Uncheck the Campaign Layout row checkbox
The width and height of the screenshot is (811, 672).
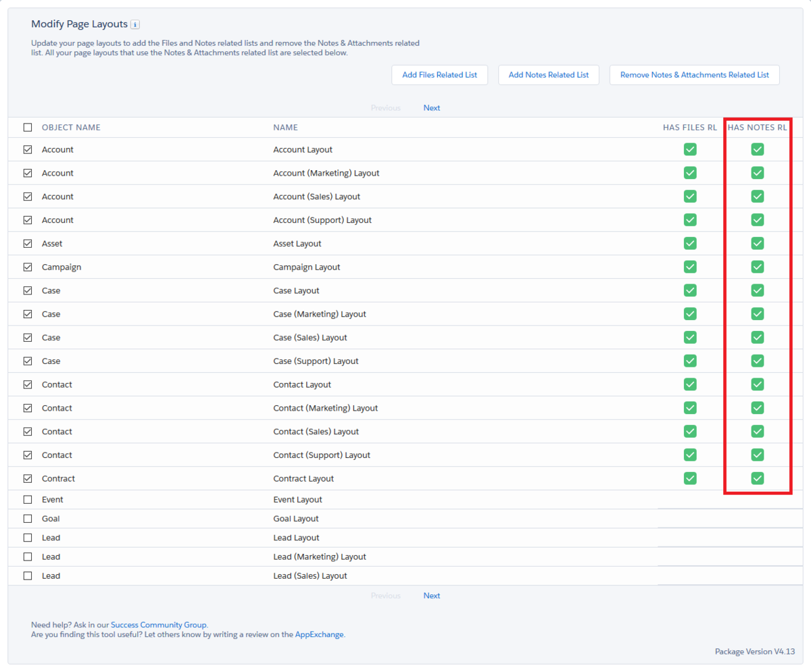point(28,267)
